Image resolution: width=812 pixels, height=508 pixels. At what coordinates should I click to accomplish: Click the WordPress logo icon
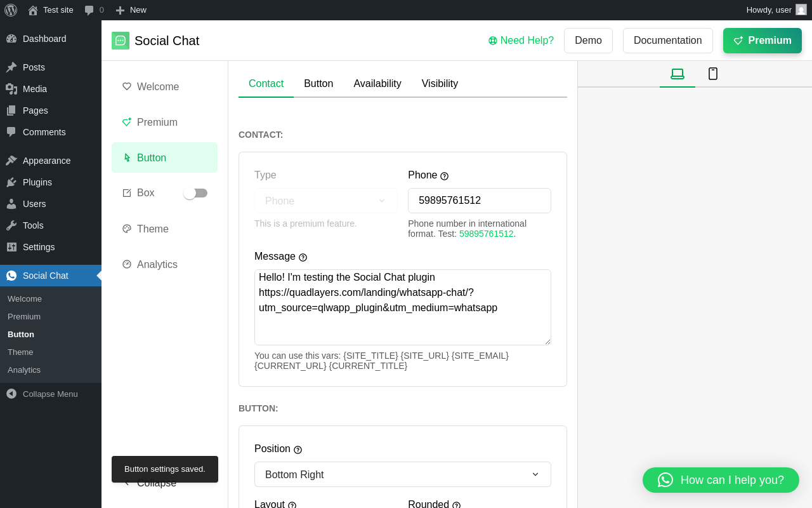[11, 10]
